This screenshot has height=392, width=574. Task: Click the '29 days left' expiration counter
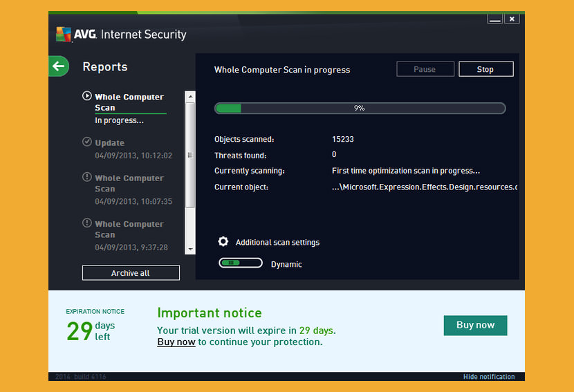pos(91,331)
